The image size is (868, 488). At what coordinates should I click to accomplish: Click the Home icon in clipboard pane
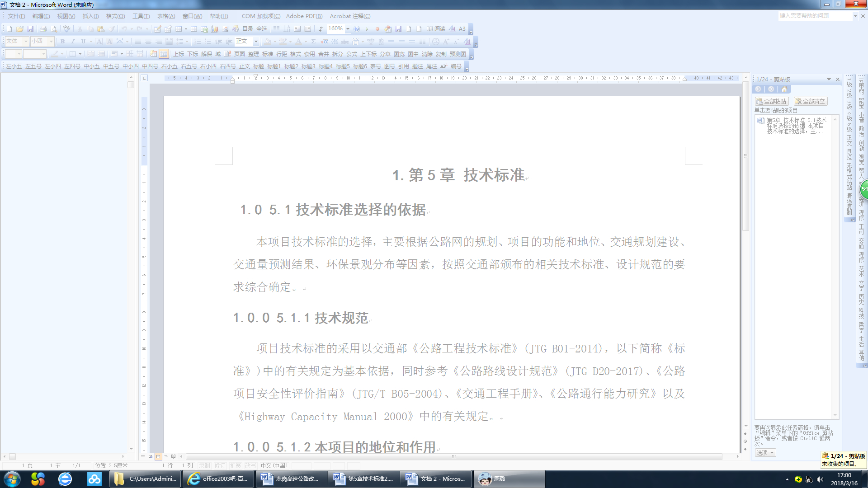point(784,89)
